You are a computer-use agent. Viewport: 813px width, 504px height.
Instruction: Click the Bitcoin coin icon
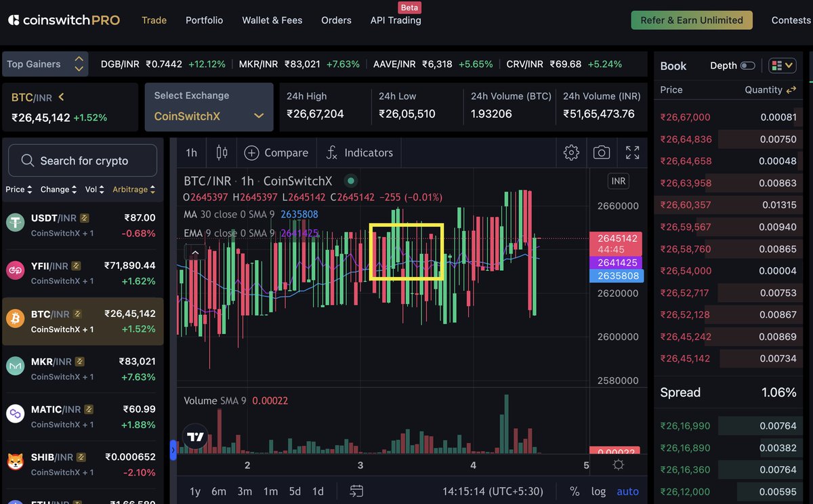tap(16, 318)
